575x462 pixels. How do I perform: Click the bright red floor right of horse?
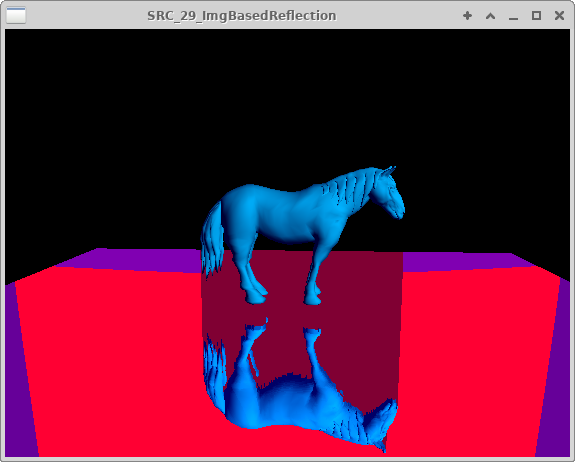tap(477, 359)
